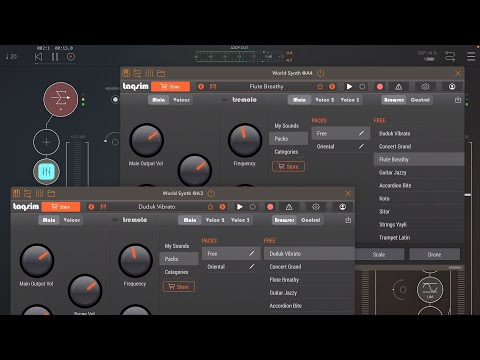Open the cyan mixer node in the channel strip
Viewport: 480px width, 360px height.
46,172
